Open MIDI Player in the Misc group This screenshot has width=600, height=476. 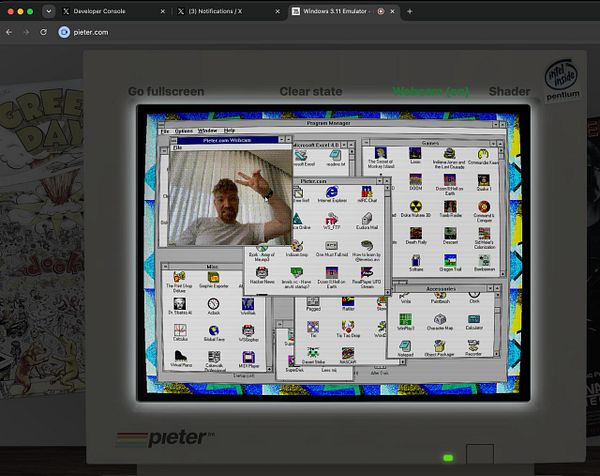point(249,359)
